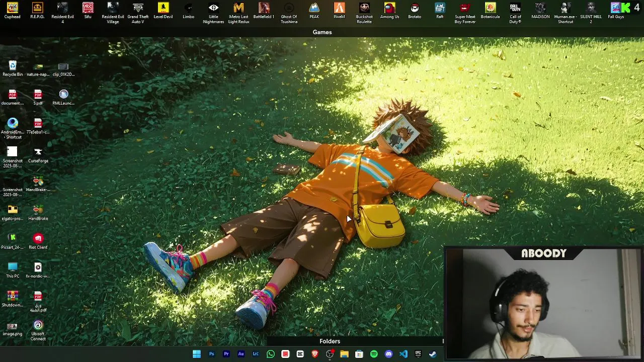Open Epic Games Launcher from taskbar
Image resolution: width=644 pixels, height=362 pixels.
pyautogui.click(x=418, y=354)
